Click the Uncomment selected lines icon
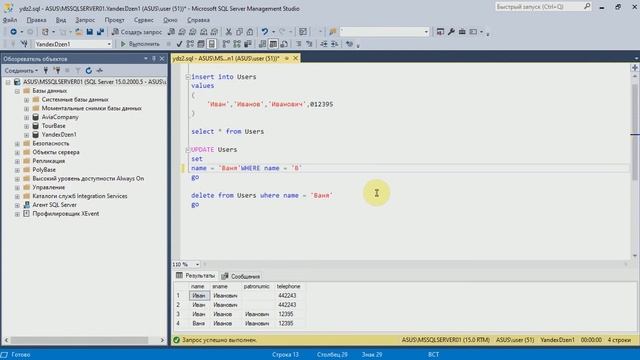640x360 pixels. click(309, 44)
